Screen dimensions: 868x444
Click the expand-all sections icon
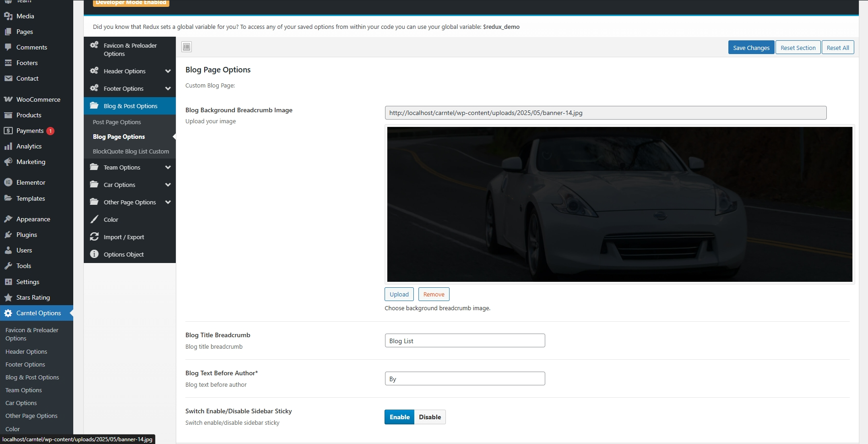click(x=186, y=47)
